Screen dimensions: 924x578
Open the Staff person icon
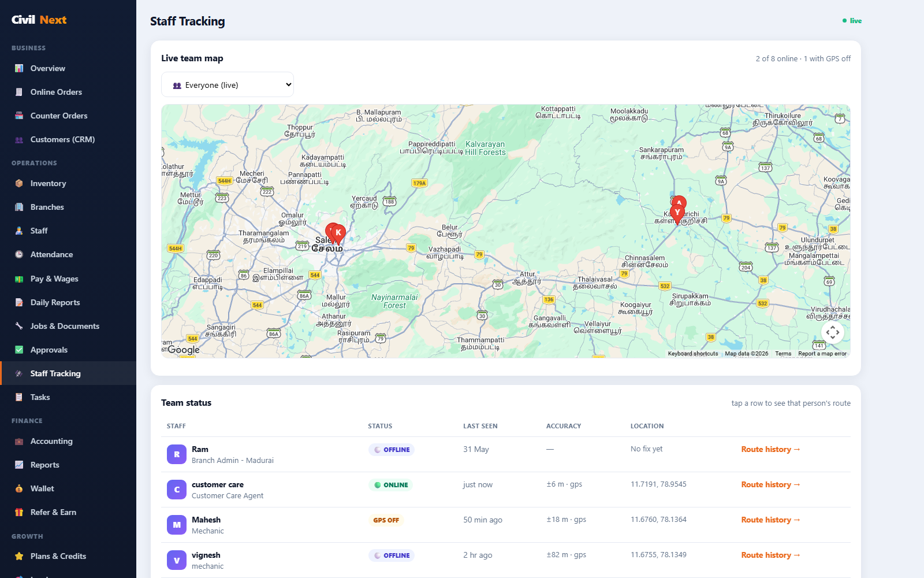coord(19,231)
